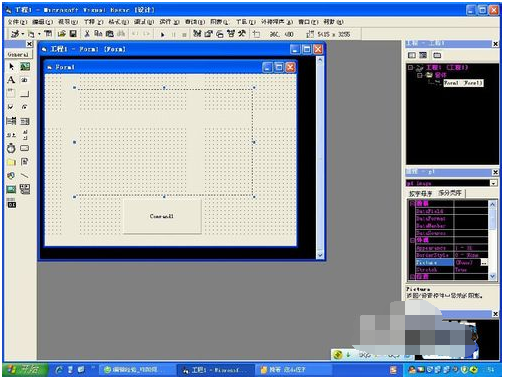Collapse the 工程1 project tree node

click(411, 67)
